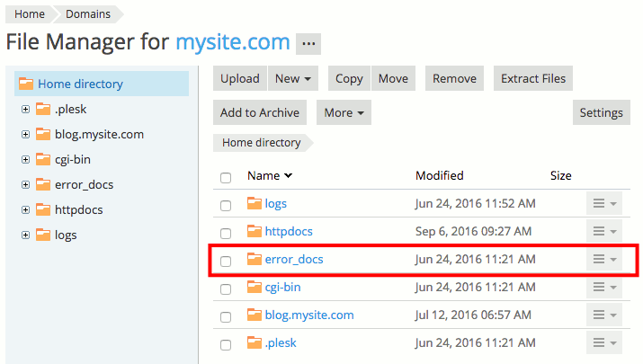Open the .plesk folder link in table
Viewport: 643px width, 364px height.
click(281, 342)
